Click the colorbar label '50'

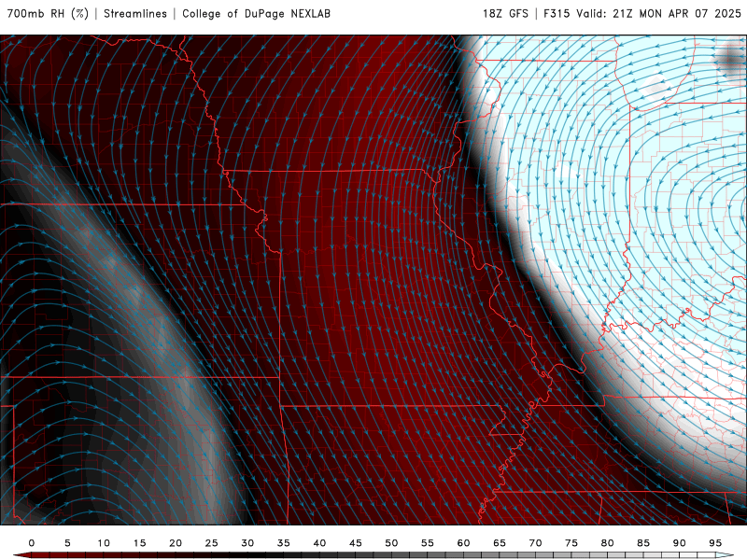pos(391,543)
